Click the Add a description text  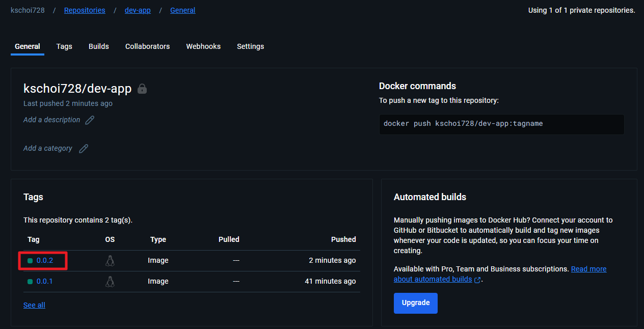click(51, 120)
